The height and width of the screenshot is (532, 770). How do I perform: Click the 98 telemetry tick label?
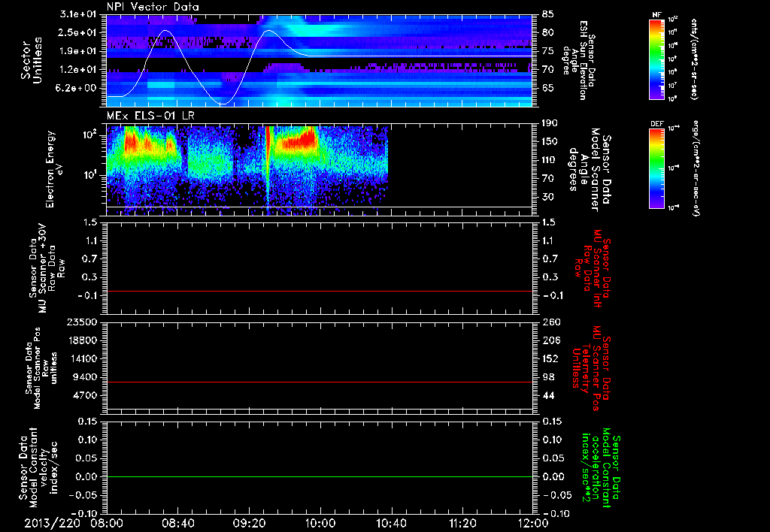(x=548, y=377)
